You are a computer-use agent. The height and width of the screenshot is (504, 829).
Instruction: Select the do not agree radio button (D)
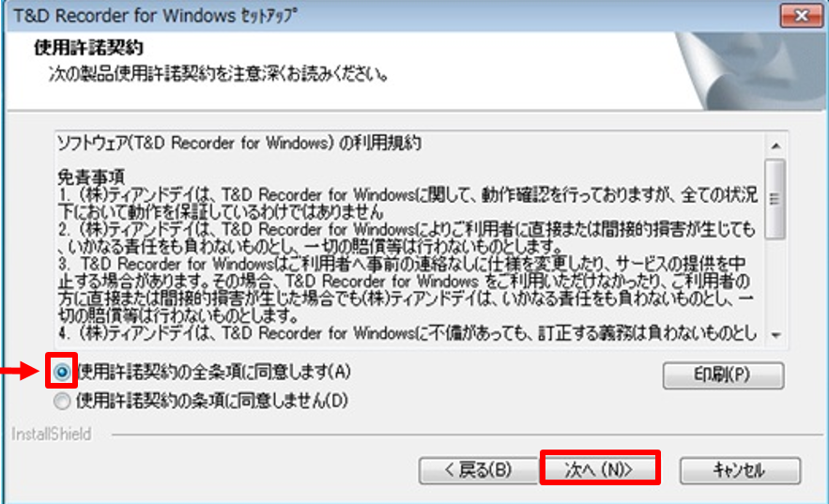coord(62,401)
